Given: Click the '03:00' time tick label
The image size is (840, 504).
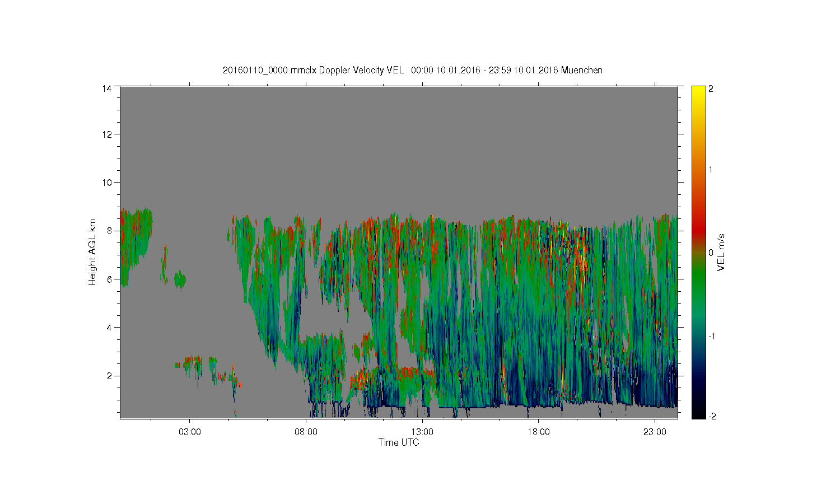Looking at the screenshot, I should [x=190, y=432].
